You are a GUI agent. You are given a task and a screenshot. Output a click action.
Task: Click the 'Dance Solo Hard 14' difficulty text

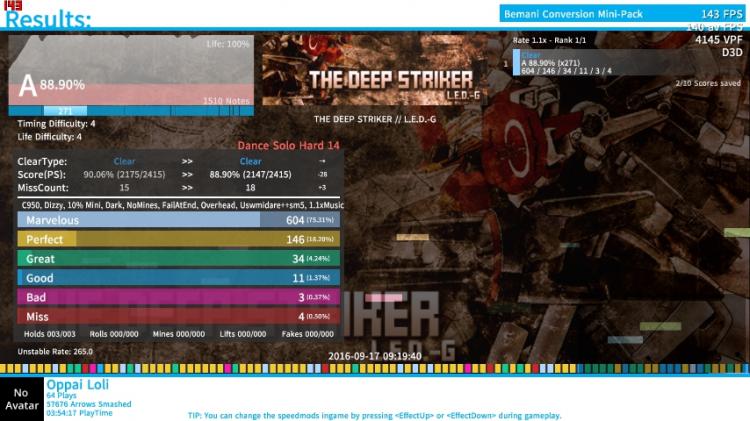click(288, 145)
